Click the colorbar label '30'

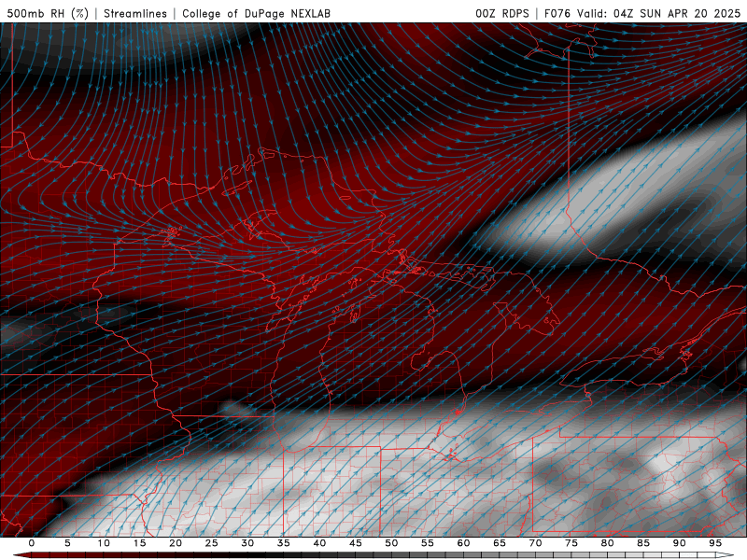[247, 543]
